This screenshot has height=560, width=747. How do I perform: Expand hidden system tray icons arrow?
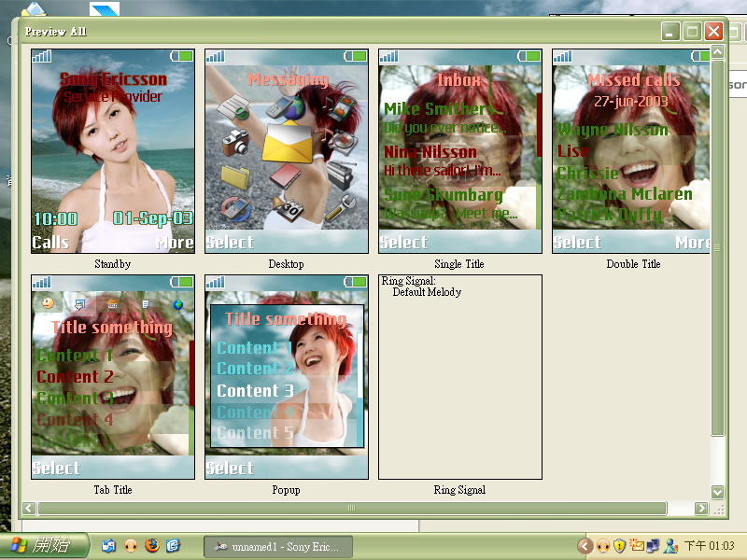(x=585, y=546)
